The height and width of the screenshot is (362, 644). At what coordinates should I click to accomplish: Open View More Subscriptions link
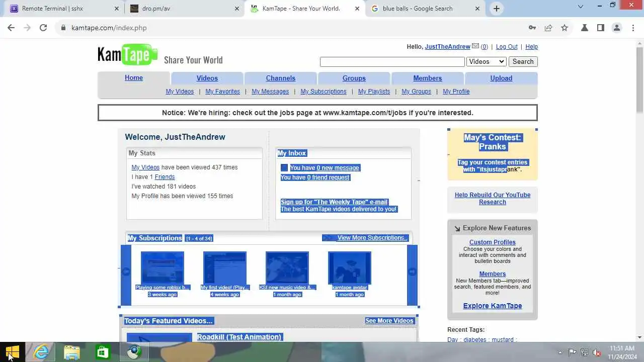(x=372, y=238)
